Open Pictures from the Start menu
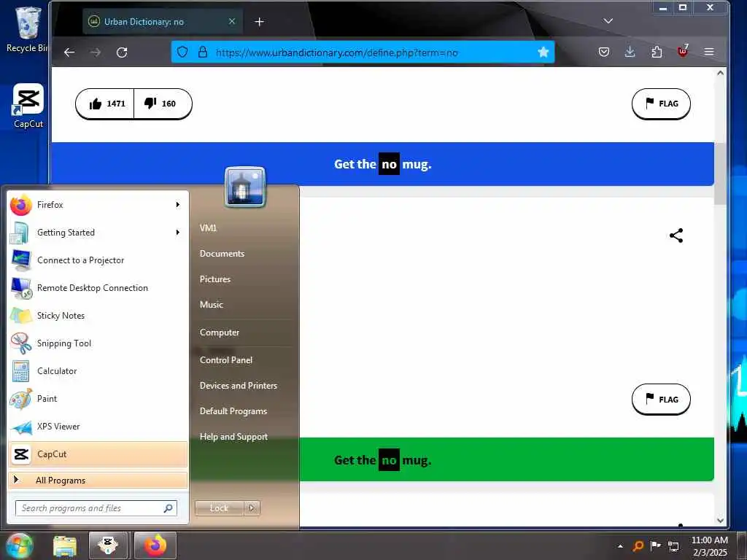 [215, 279]
